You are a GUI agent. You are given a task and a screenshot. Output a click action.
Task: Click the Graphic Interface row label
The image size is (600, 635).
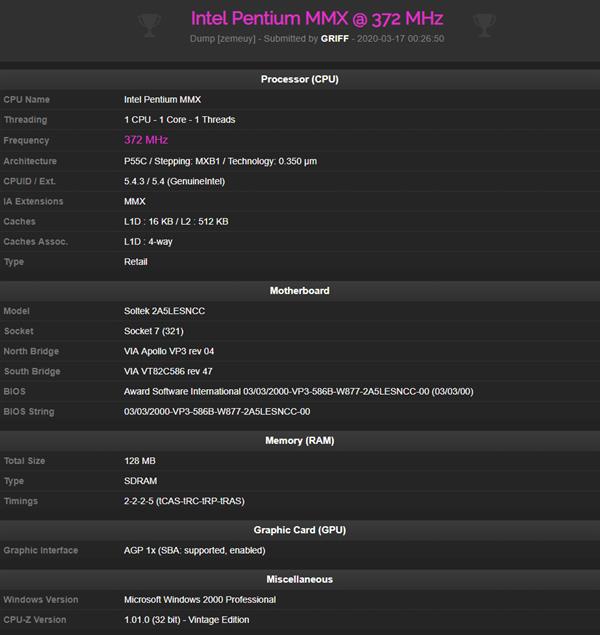[x=41, y=550]
